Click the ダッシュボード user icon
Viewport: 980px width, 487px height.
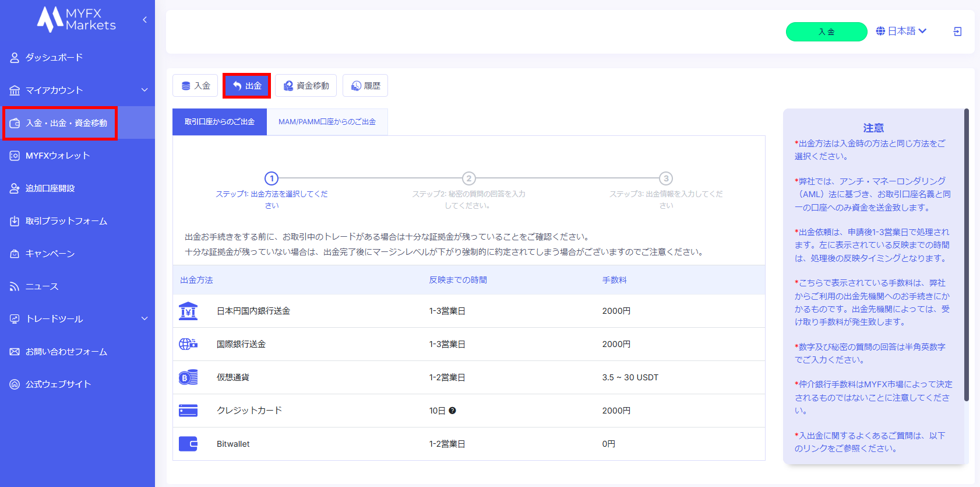[x=15, y=58]
